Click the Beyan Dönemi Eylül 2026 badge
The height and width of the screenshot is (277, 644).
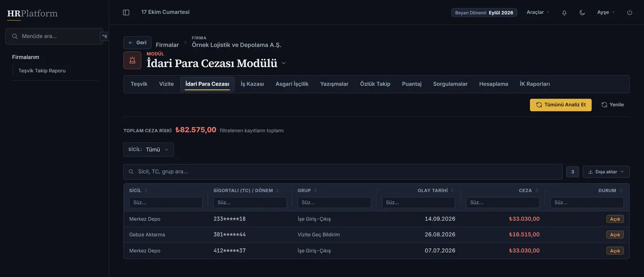click(x=484, y=13)
